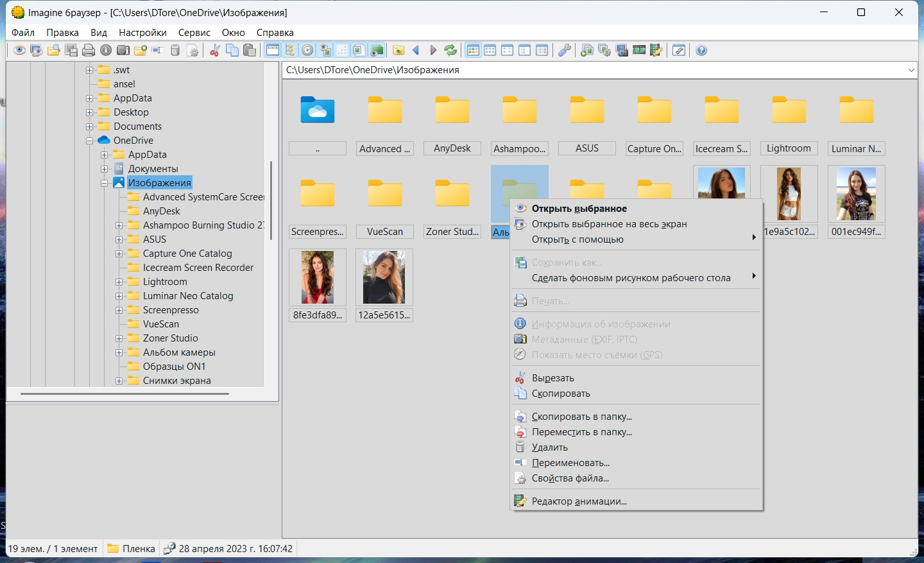Click the blue Back arrow icon
This screenshot has height=563, width=924.
[x=416, y=51]
